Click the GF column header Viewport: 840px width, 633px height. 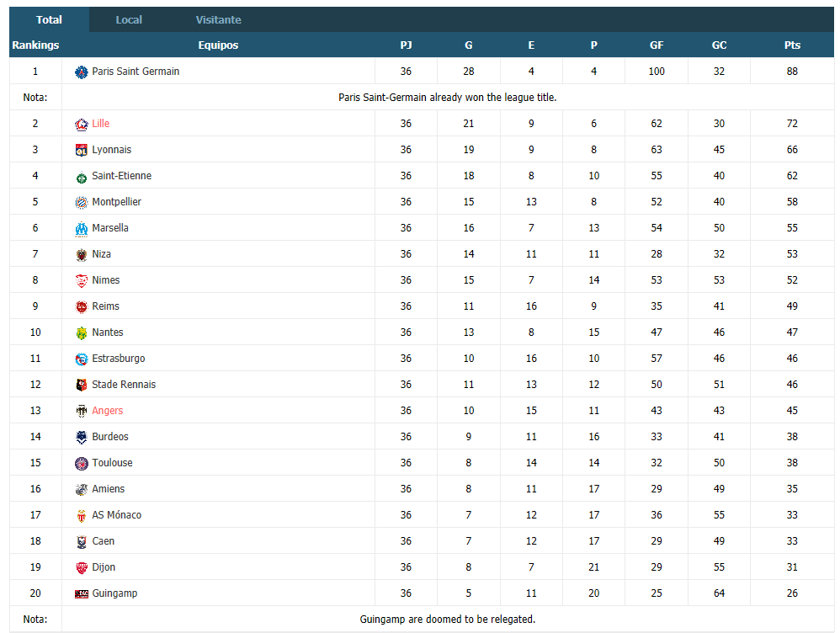[x=657, y=45]
